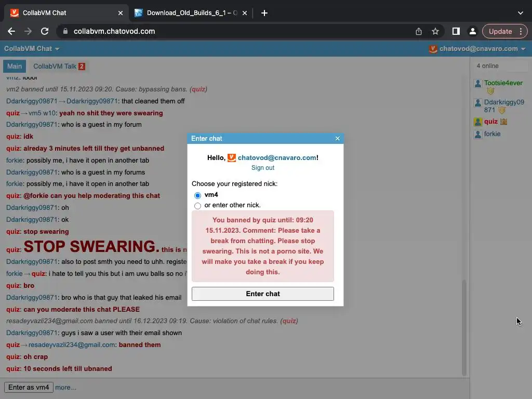Click quiz name in online users list
The image size is (532, 399).
click(490, 122)
